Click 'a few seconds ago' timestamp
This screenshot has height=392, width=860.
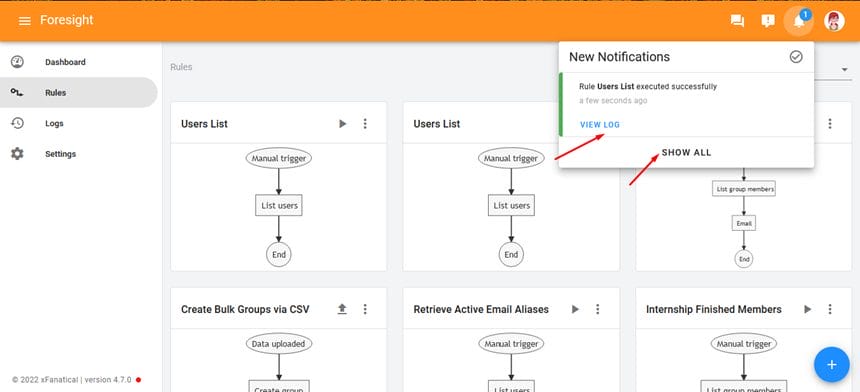(613, 101)
